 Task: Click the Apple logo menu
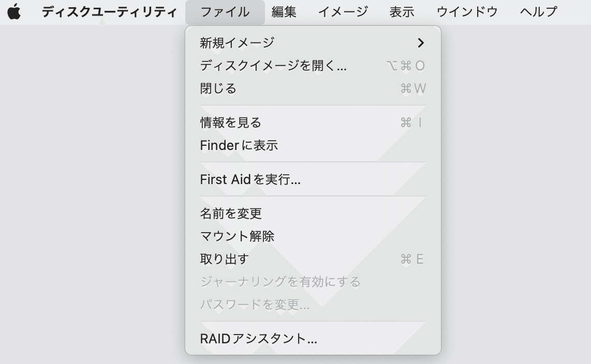[x=14, y=12]
